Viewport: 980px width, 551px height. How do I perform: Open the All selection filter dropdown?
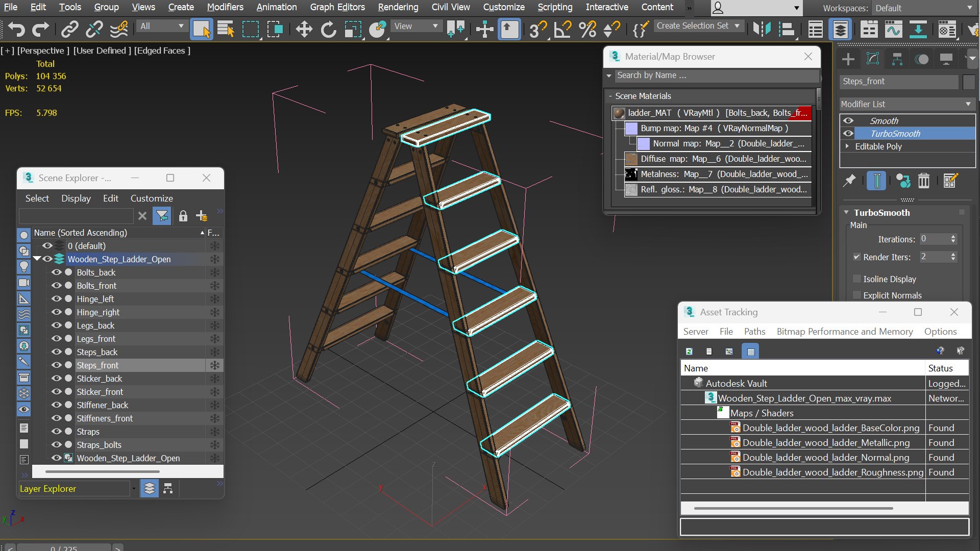pyautogui.click(x=161, y=26)
